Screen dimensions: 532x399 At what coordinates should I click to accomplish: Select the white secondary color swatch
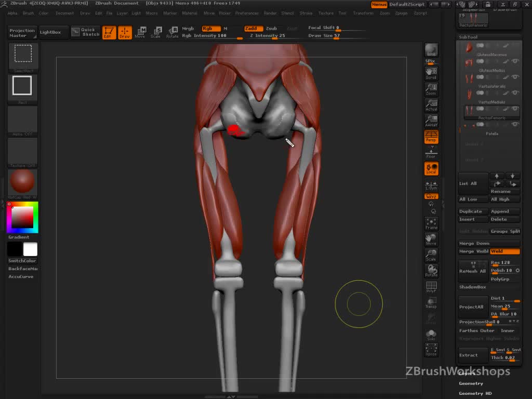(x=30, y=249)
